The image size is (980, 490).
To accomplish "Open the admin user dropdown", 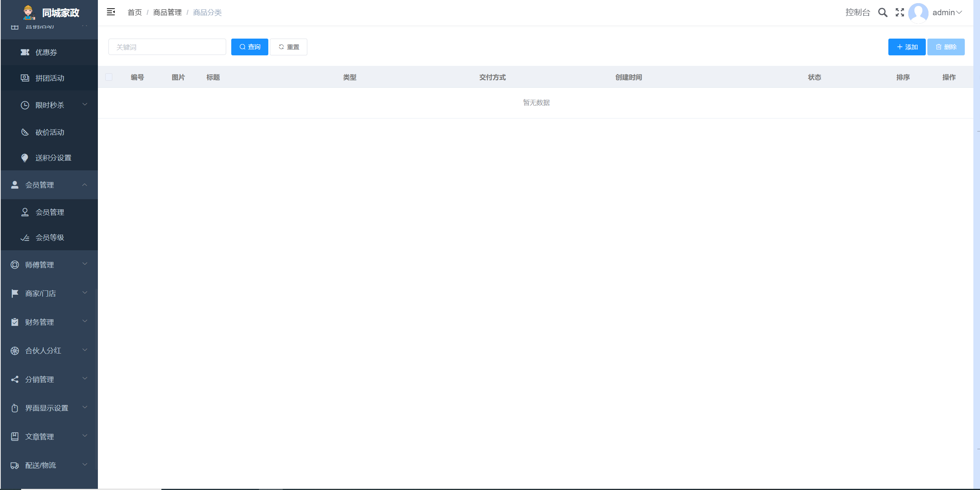I will tap(947, 12).
